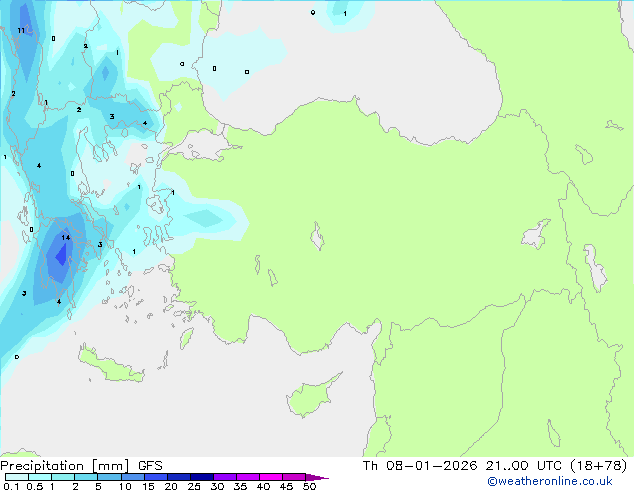Click the '11' precipitation value on the map
This screenshot has height=490, width=634.
pyautogui.click(x=21, y=30)
